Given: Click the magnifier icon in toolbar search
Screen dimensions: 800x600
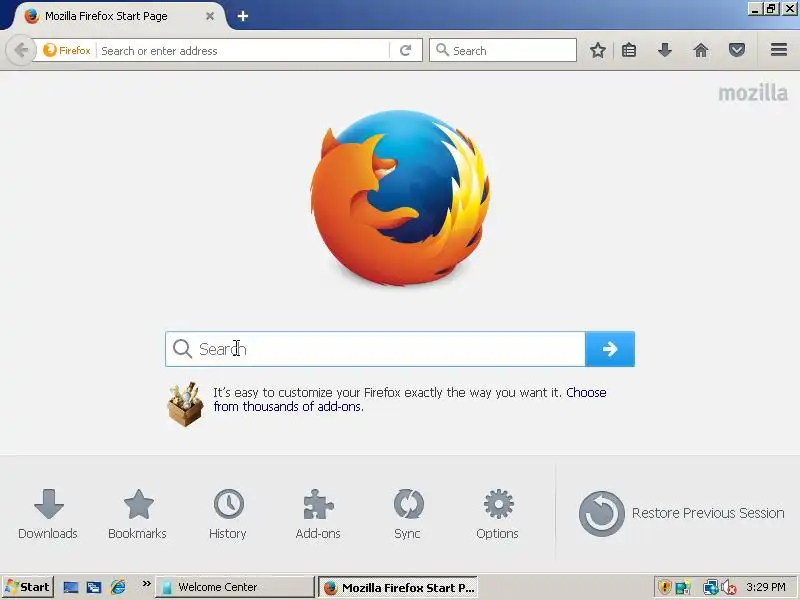Looking at the screenshot, I should [442, 50].
